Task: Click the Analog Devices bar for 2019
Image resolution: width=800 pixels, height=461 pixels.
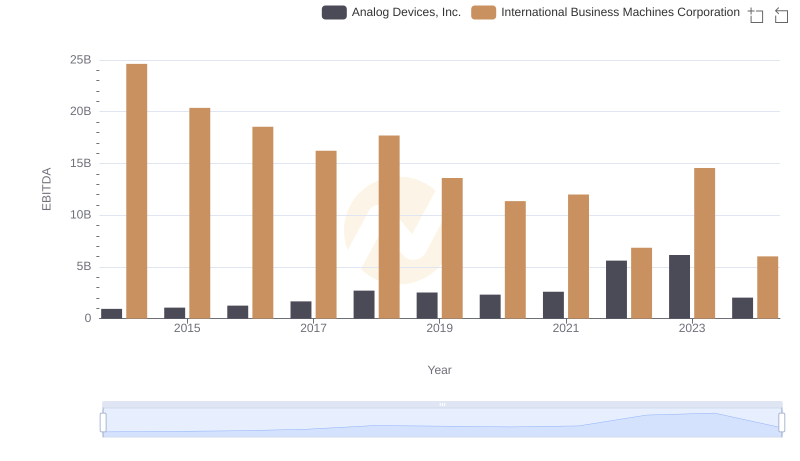Action: (x=427, y=305)
